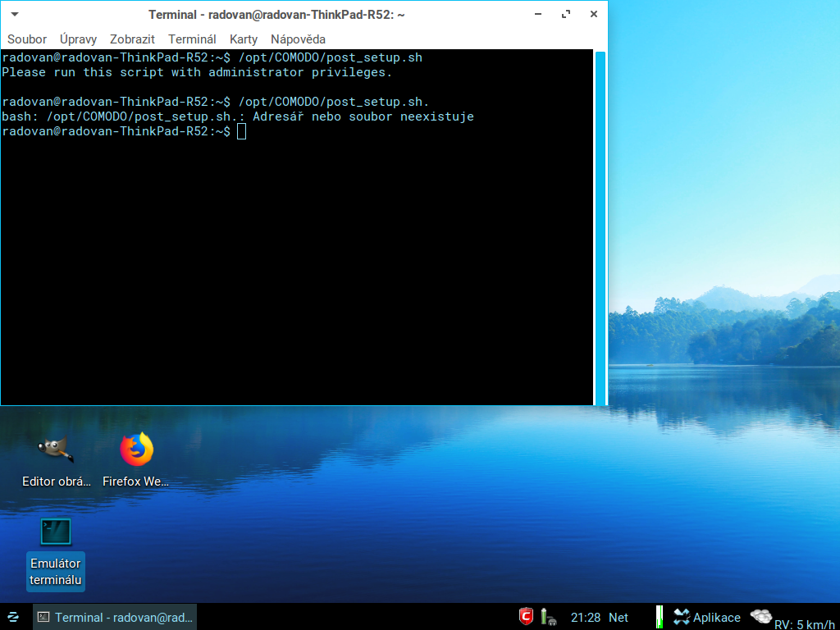
Task: Open the Karty menu
Action: (x=244, y=39)
